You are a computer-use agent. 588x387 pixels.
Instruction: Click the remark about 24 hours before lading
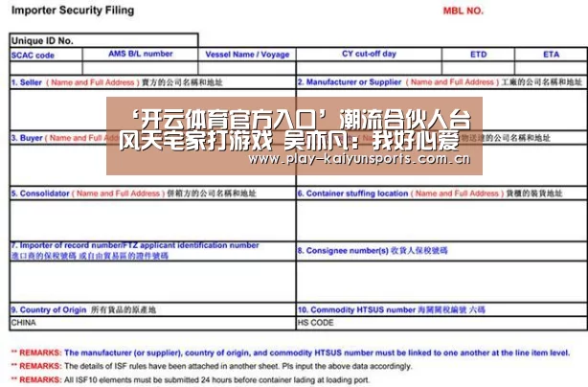coord(191,380)
